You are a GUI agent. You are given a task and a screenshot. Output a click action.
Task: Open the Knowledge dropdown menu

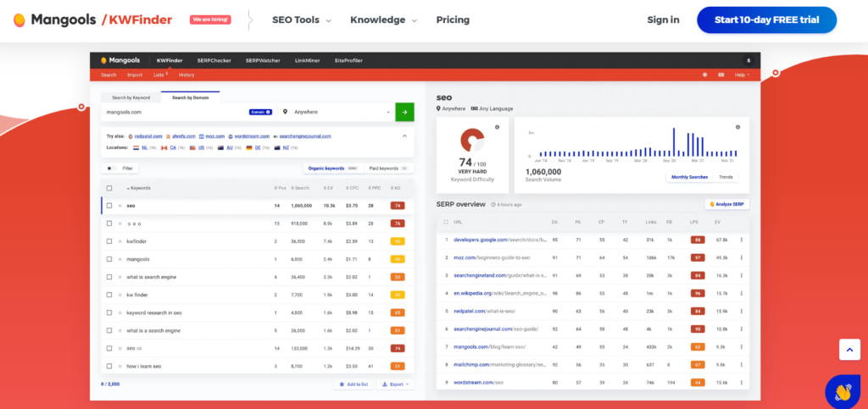384,19
